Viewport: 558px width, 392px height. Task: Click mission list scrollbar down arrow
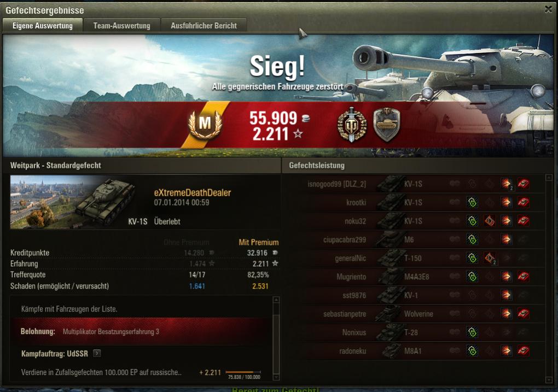tap(276, 377)
